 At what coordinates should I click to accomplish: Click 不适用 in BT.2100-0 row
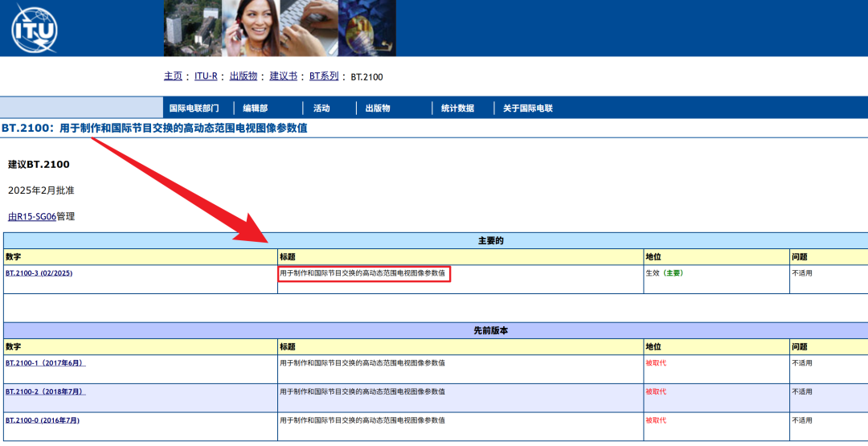tap(802, 420)
